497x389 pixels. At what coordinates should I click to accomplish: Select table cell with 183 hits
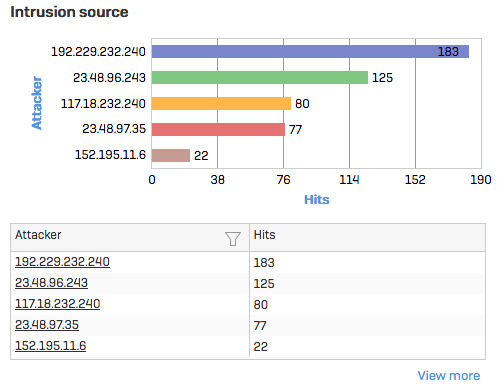click(367, 262)
